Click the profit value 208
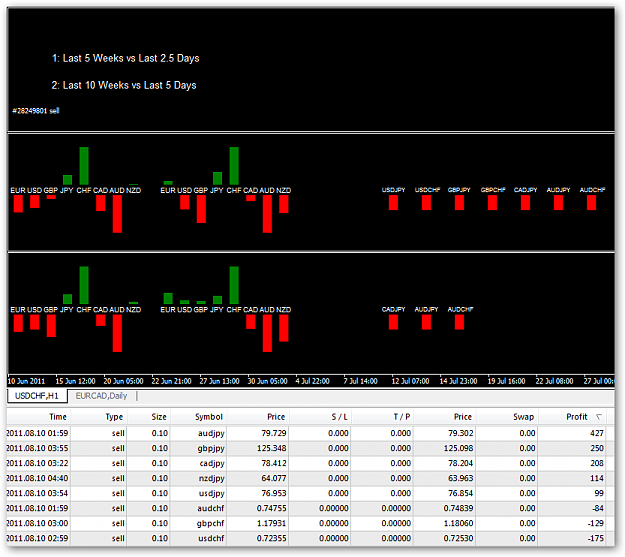This screenshot has height=557, width=625. [597, 463]
